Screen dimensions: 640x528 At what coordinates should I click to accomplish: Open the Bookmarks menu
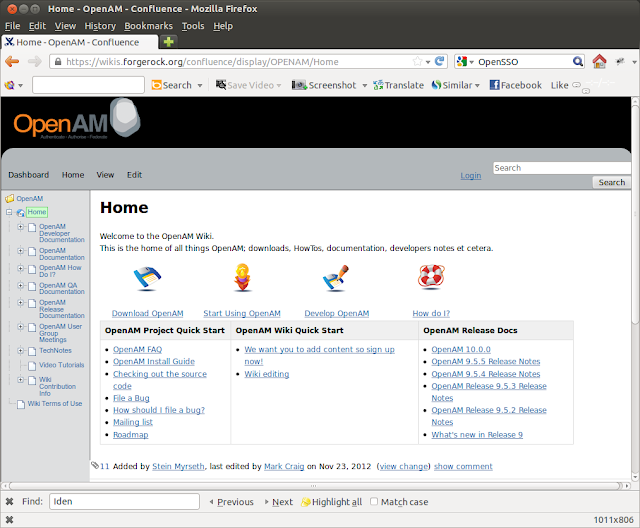[149, 26]
